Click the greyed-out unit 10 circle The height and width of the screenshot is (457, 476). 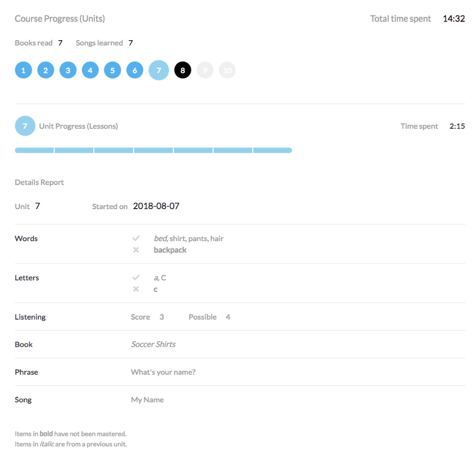[x=227, y=70]
